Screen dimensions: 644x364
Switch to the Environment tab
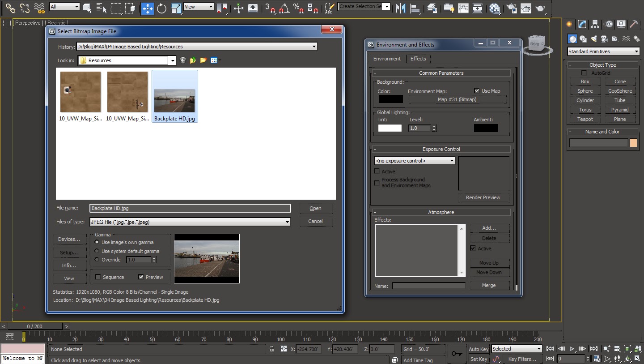click(x=387, y=59)
